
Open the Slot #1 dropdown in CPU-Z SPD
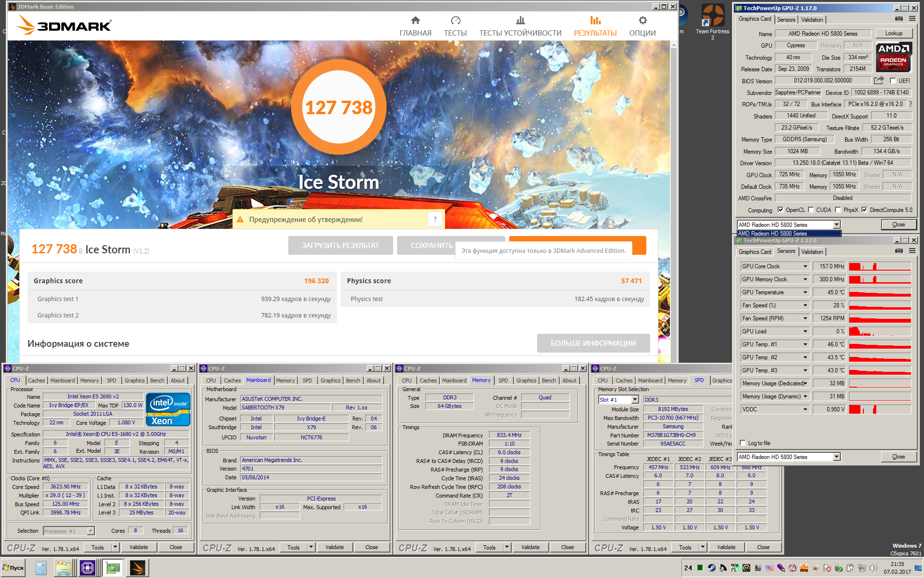(635, 400)
